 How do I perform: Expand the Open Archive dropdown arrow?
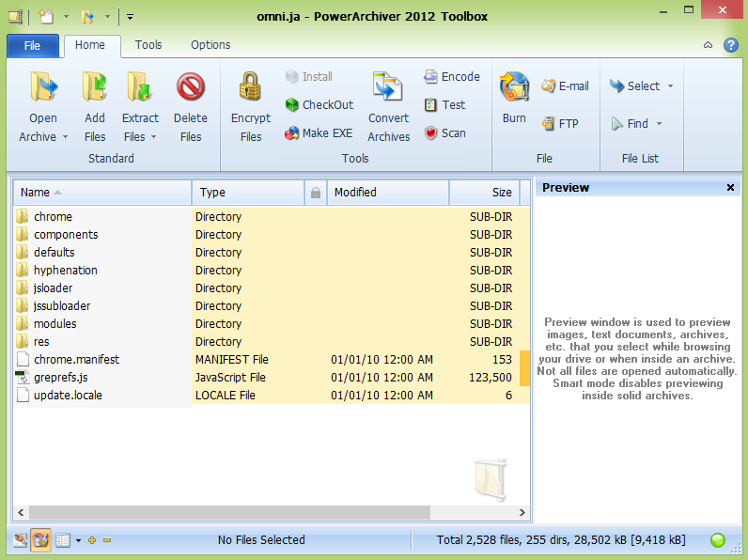click(x=66, y=137)
